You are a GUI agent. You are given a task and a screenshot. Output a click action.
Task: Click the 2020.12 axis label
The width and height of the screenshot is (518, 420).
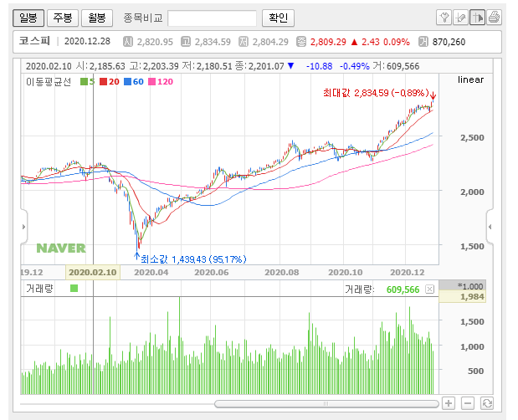pyautogui.click(x=408, y=273)
